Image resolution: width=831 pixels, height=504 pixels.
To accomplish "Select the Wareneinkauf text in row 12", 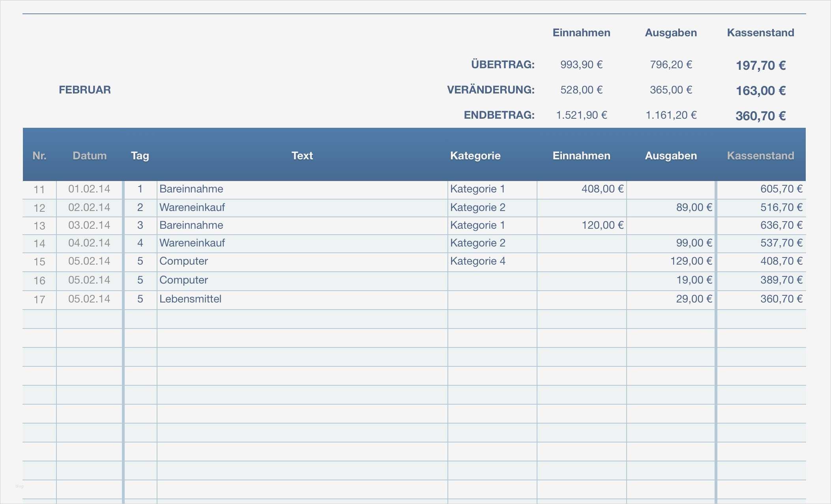I will 192,207.
